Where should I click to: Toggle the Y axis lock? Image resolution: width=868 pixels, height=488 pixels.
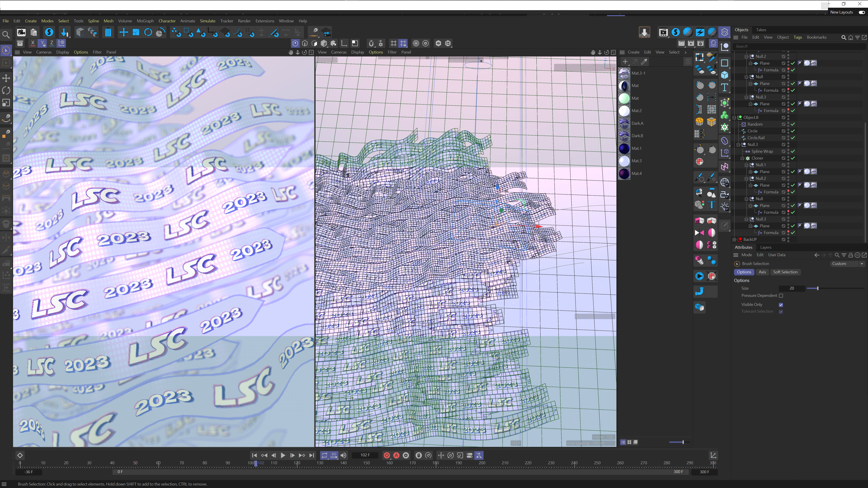coord(42,43)
